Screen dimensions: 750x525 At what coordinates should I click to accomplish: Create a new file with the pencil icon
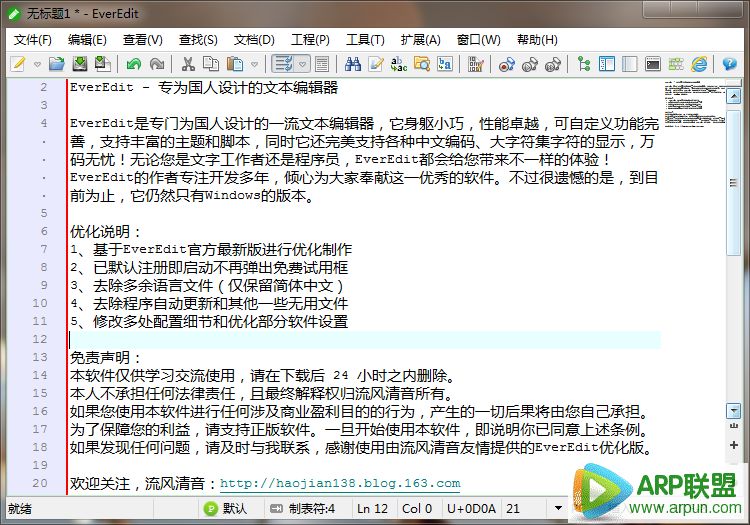pyautogui.click(x=18, y=64)
